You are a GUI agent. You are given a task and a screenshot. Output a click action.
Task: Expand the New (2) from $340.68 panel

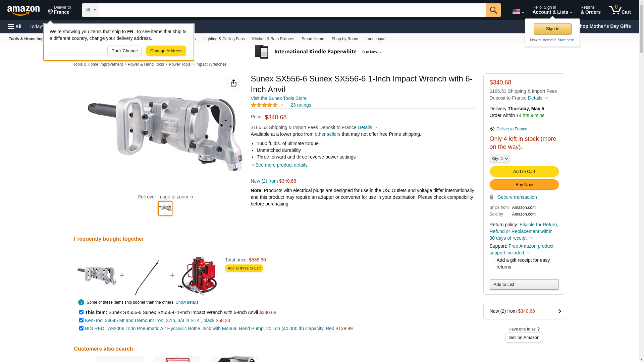(524, 311)
